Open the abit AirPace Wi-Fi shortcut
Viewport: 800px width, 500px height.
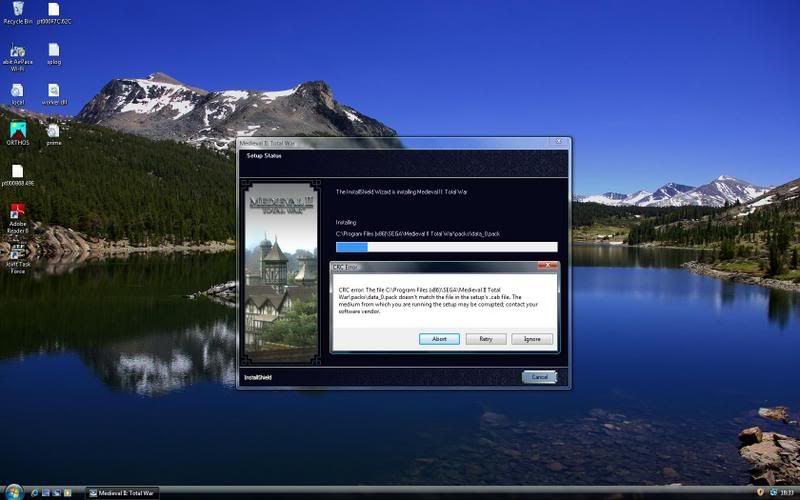tap(18, 56)
